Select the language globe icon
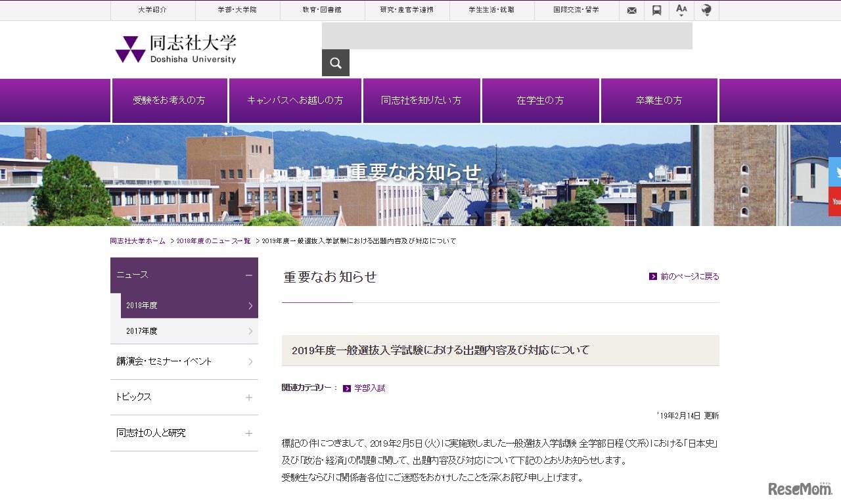841x504 pixels. (x=706, y=11)
